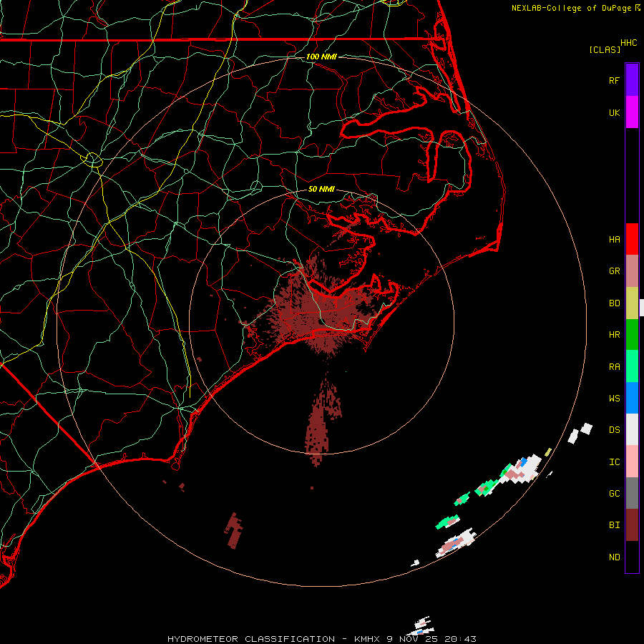Click the GC gray legend swatch

pyautogui.click(x=632, y=493)
